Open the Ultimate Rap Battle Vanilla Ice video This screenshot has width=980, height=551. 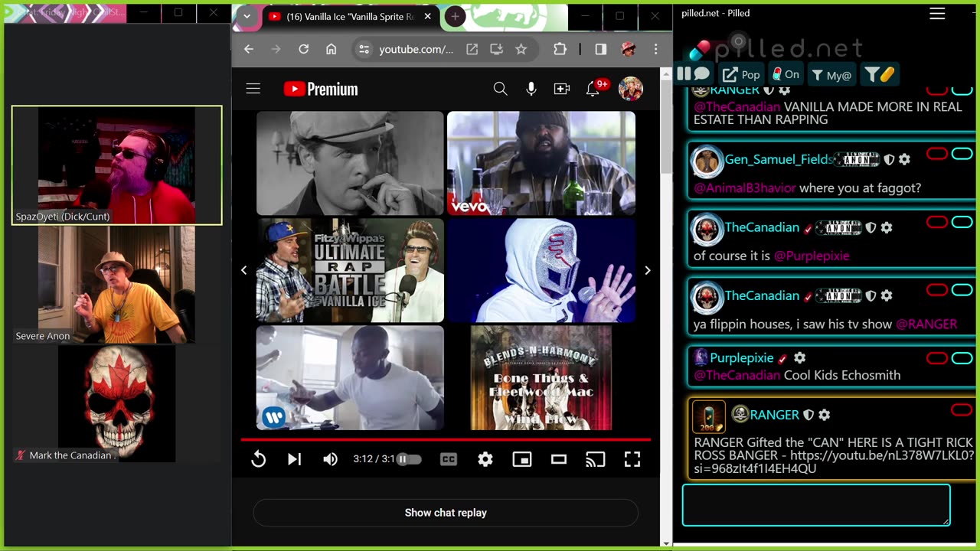click(x=350, y=270)
